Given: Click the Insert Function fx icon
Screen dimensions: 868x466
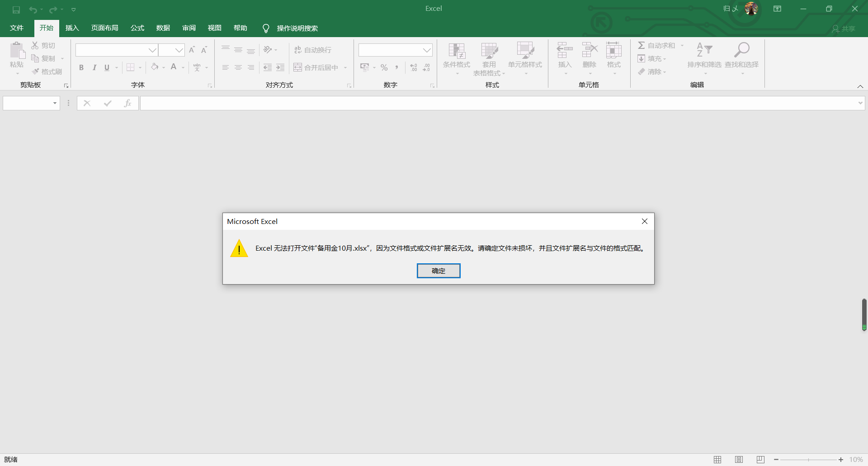Looking at the screenshot, I should click(x=128, y=103).
